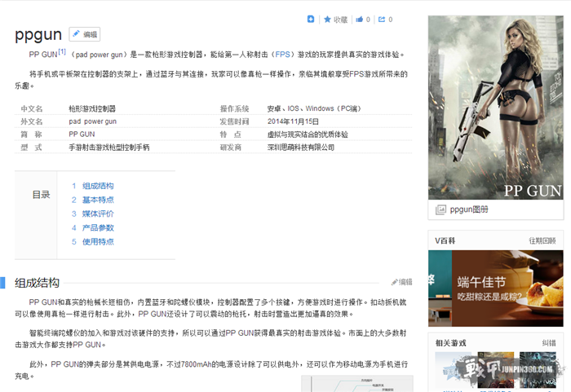571x392 pixels.
Task: Open the PP GUN poster image
Action: pyautogui.click(x=495, y=108)
